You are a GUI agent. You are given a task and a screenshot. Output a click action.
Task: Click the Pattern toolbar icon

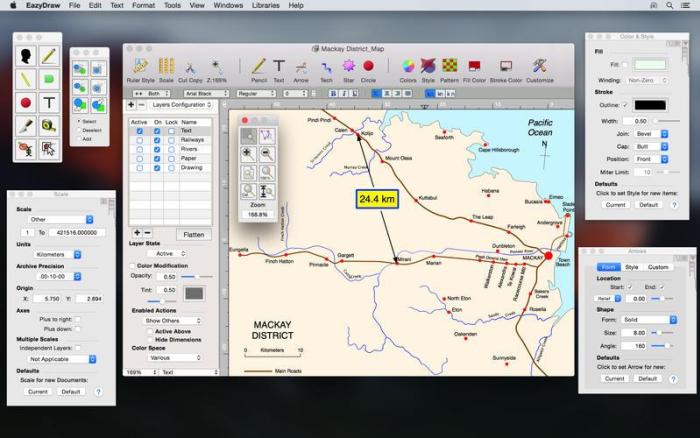click(x=450, y=67)
